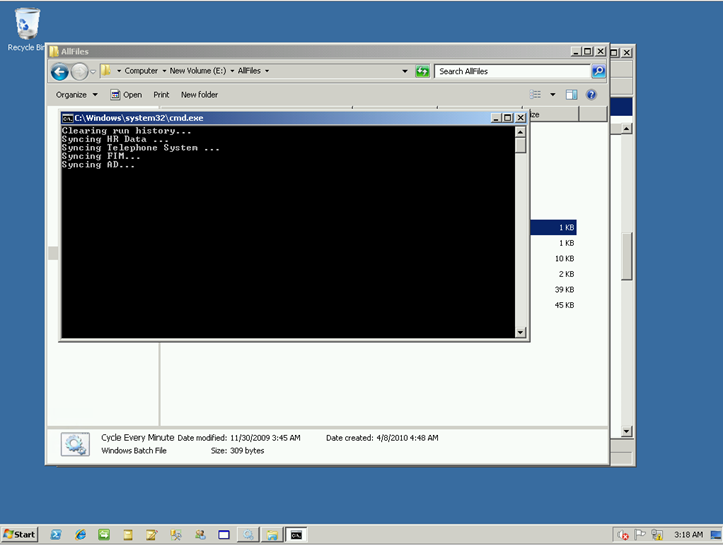Click the network tray icon
723x548 pixels.
pos(657,535)
